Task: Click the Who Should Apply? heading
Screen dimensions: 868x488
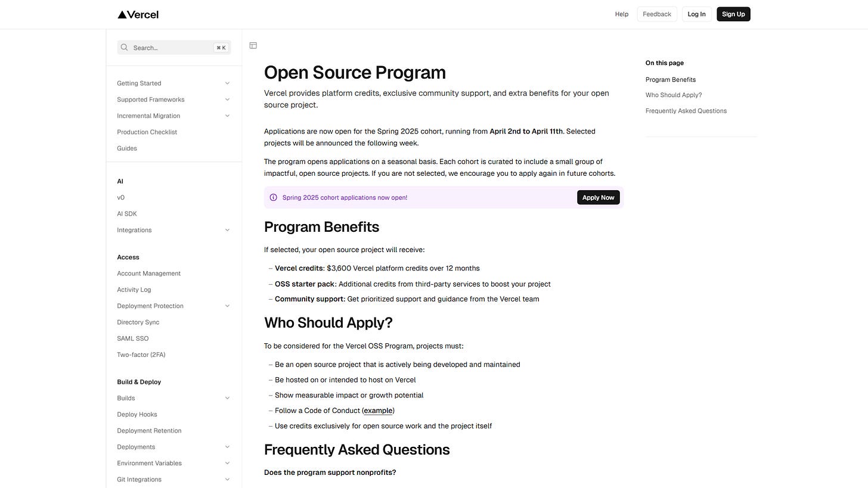Action: [328, 322]
